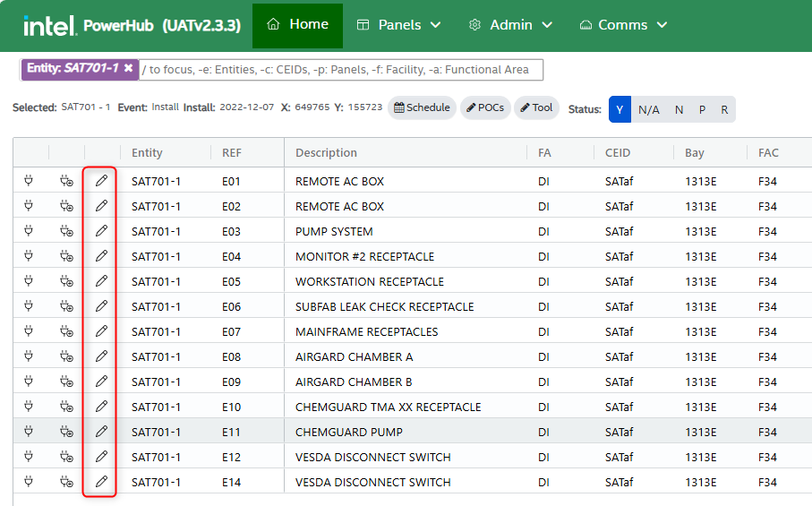Open the POCs button
The height and width of the screenshot is (506, 812).
click(485, 108)
